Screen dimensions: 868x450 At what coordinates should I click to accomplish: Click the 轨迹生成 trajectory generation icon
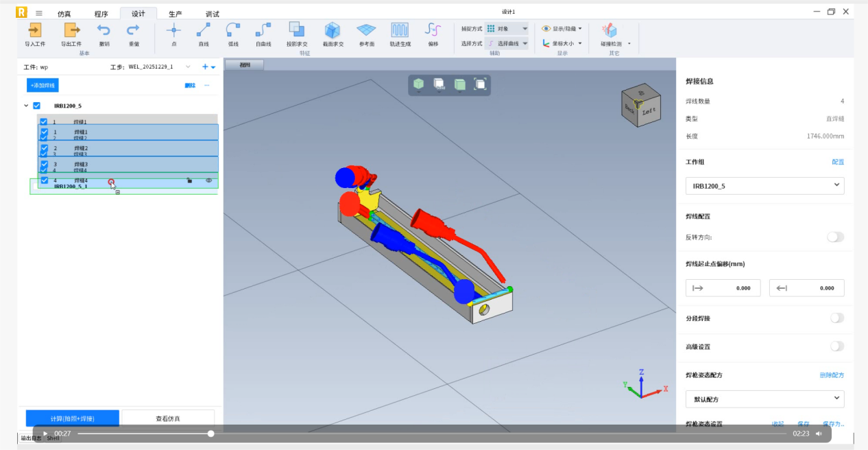tap(400, 30)
